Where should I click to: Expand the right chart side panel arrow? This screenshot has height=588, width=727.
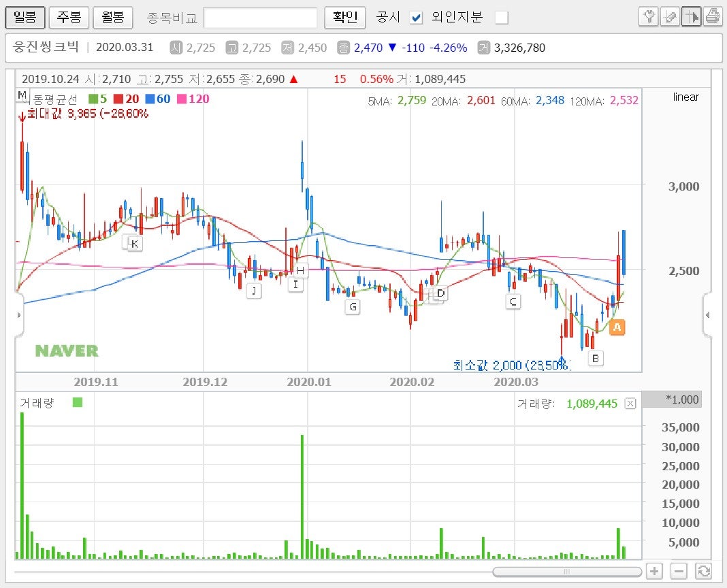[x=707, y=315]
